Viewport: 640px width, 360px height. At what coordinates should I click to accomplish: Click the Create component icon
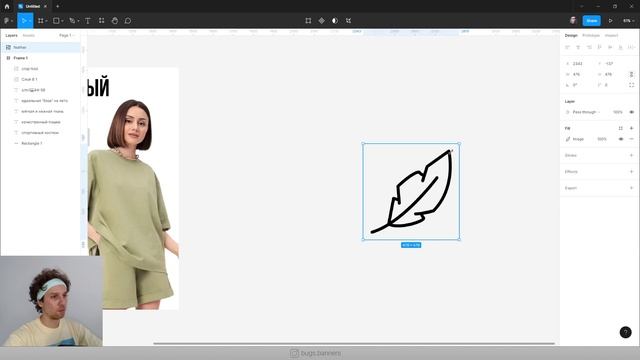[x=322, y=20]
